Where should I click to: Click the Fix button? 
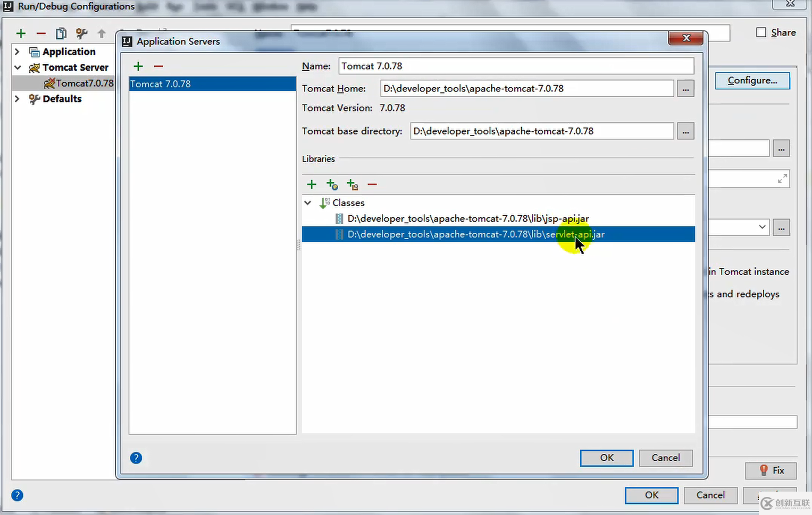(771, 470)
